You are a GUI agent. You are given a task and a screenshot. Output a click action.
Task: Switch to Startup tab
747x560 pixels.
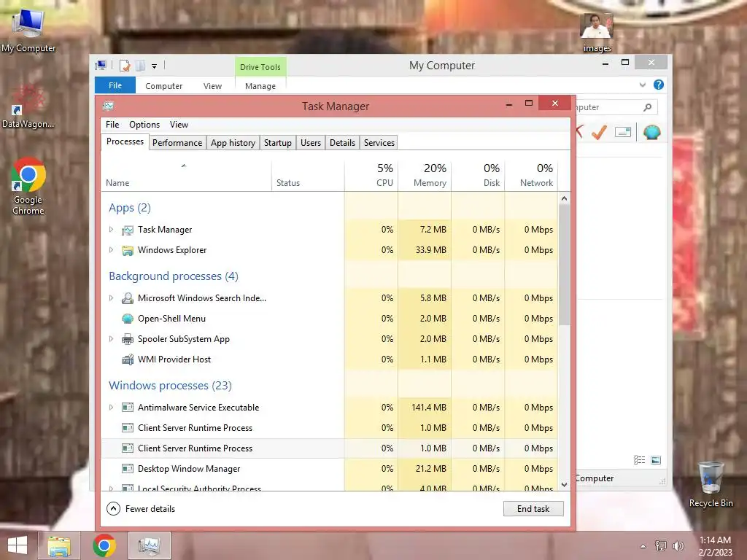pos(278,143)
